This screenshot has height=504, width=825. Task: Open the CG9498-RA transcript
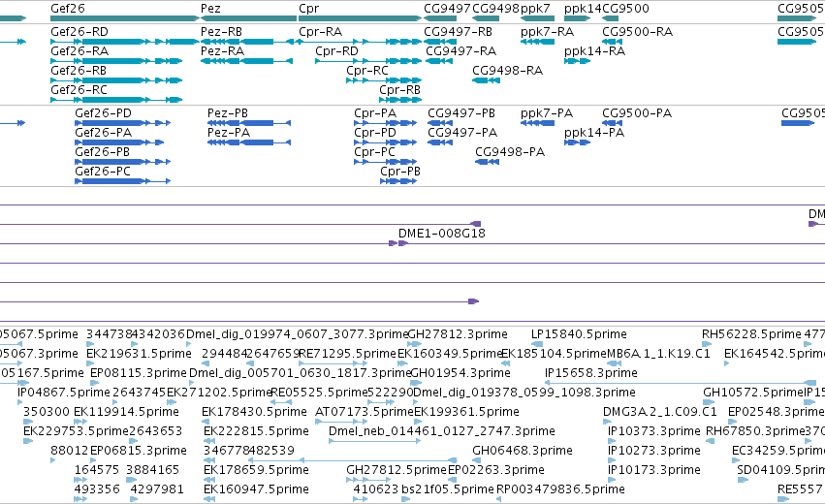point(507,71)
